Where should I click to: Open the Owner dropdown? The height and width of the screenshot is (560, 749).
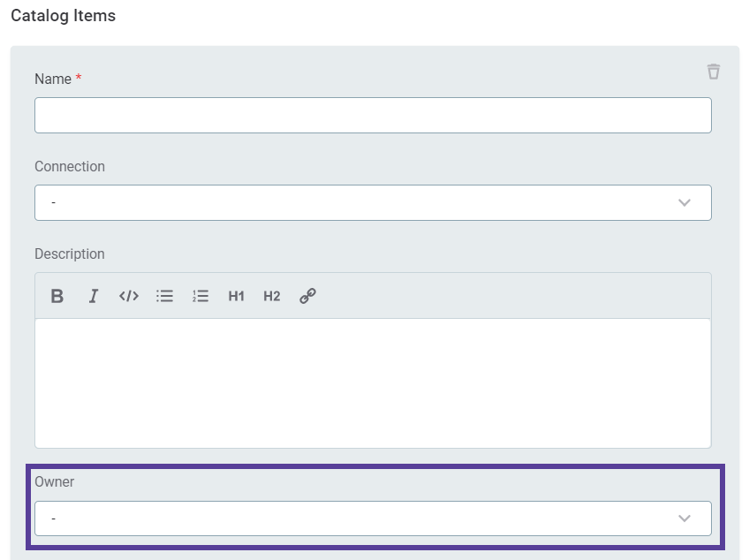coord(371,518)
